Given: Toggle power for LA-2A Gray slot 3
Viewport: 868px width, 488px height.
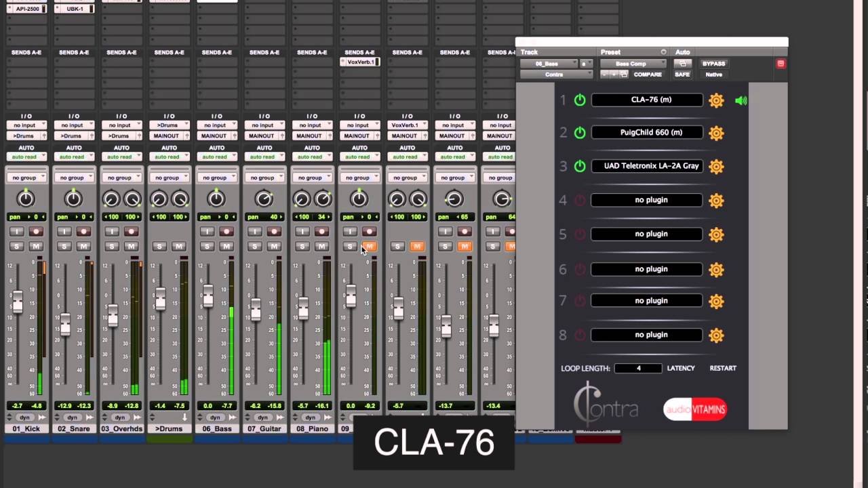Looking at the screenshot, I should 580,166.
